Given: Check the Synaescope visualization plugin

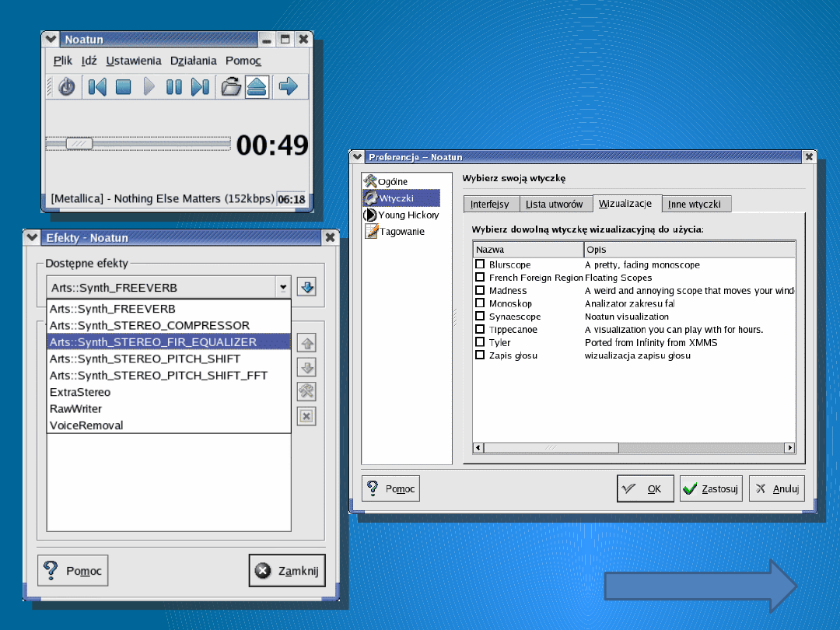Looking at the screenshot, I should (480, 317).
